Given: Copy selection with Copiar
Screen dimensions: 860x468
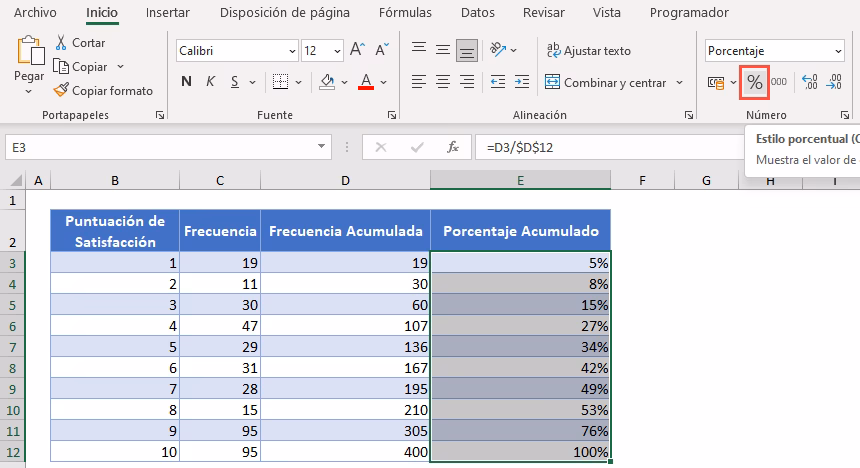Looking at the screenshot, I should click(x=81, y=67).
